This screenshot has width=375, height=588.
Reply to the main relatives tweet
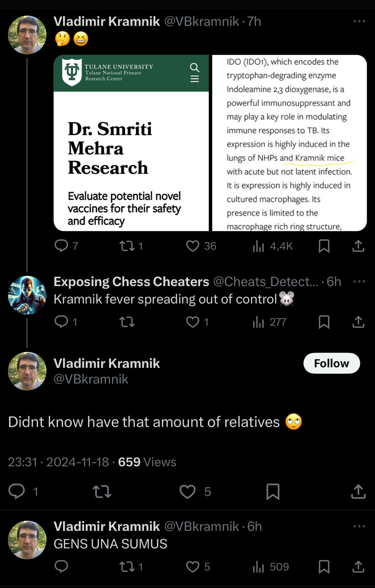tap(16, 491)
